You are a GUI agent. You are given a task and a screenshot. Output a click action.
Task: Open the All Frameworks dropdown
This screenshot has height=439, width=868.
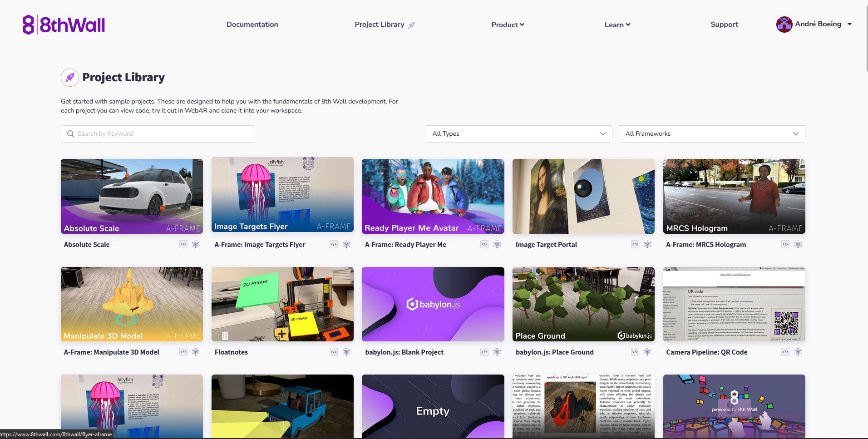tap(711, 134)
